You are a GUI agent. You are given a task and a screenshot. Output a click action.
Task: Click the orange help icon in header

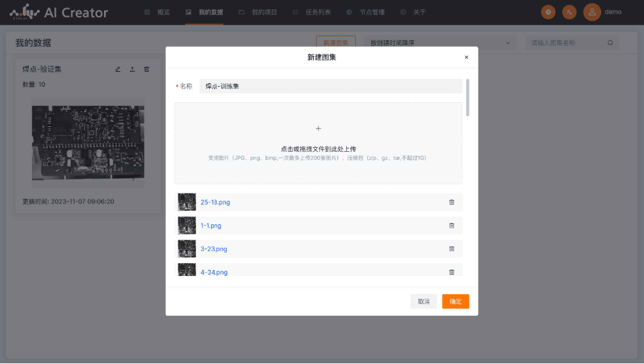(548, 12)
